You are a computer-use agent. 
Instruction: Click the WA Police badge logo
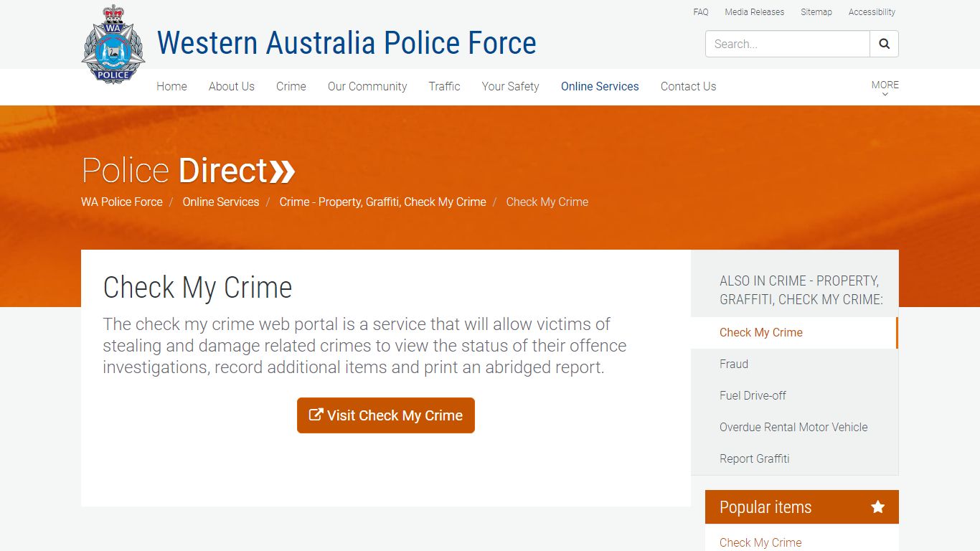coord(113,44)
